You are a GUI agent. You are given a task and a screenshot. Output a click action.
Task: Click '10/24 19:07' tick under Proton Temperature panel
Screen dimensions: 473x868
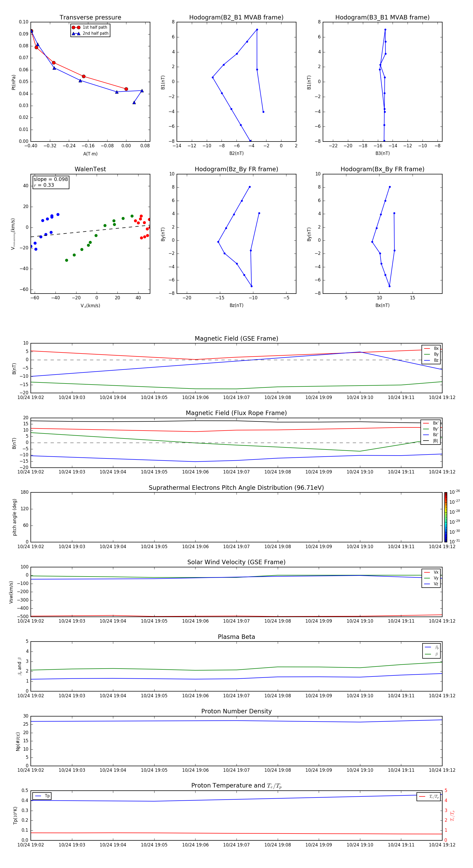(x=236, y=845)
